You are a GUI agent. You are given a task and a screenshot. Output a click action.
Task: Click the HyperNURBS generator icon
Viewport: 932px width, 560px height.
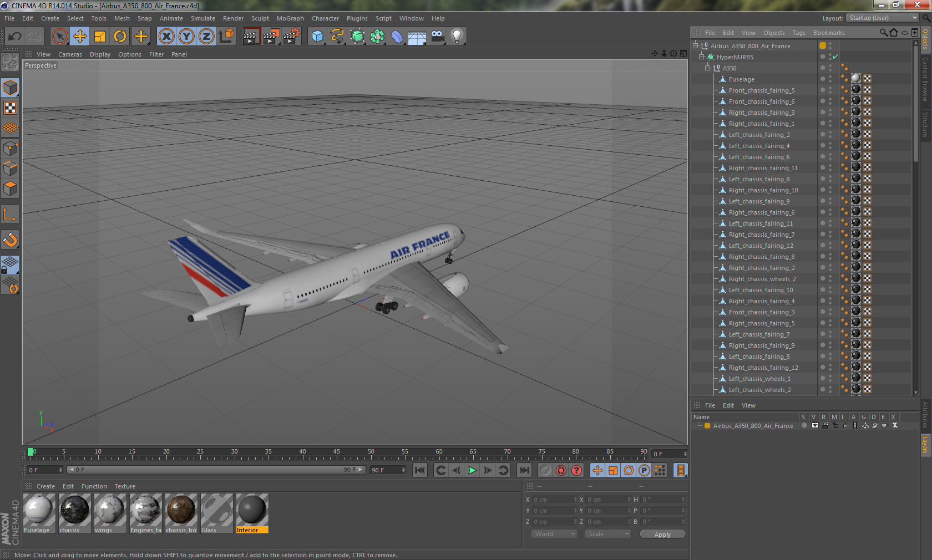[358, 37]
